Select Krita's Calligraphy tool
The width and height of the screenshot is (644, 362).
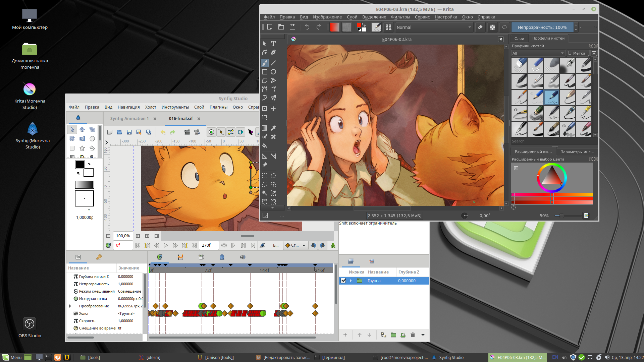[x=273, y=52]
